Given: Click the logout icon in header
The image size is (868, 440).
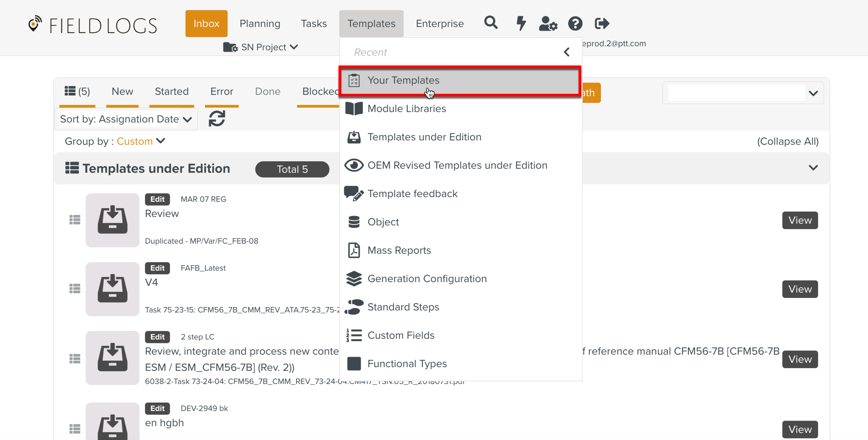Looking at the screenshot, I should coord(602,24).
